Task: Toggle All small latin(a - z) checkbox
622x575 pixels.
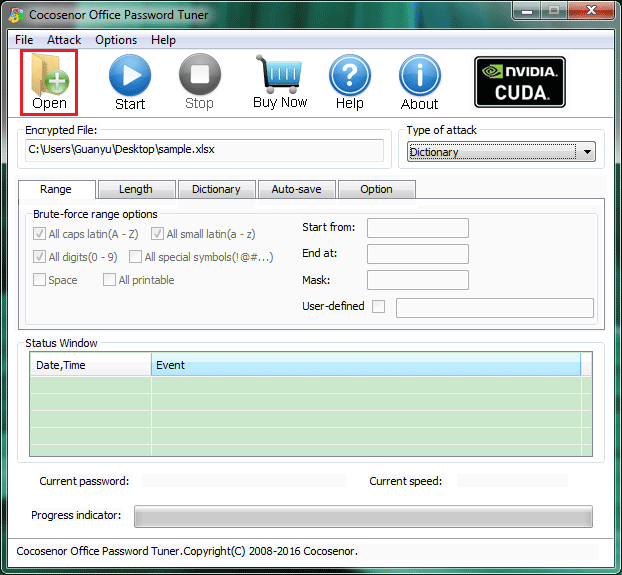Action: click(x=157, y=234)
